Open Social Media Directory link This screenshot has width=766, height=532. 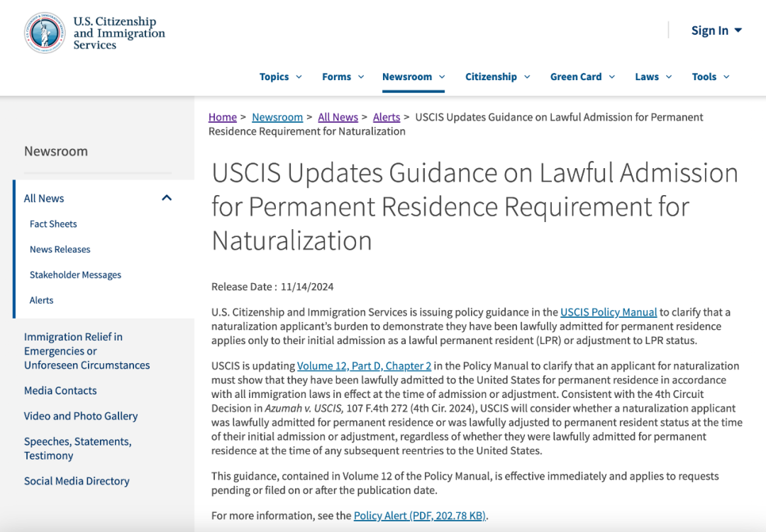pyautogui.click(x=77, y=481)
